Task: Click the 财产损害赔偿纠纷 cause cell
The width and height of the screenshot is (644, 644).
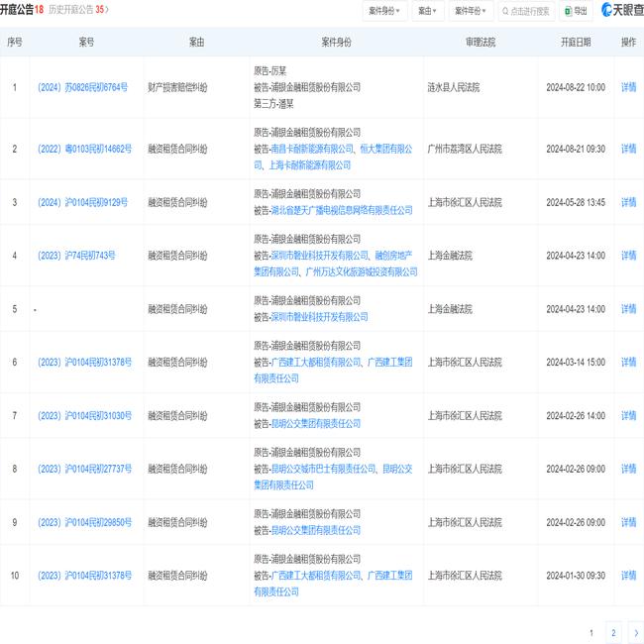Action: point(177,87)
